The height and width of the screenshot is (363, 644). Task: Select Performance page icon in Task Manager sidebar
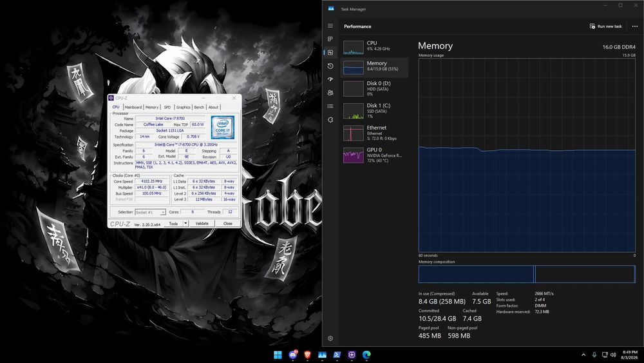point(330,53)
